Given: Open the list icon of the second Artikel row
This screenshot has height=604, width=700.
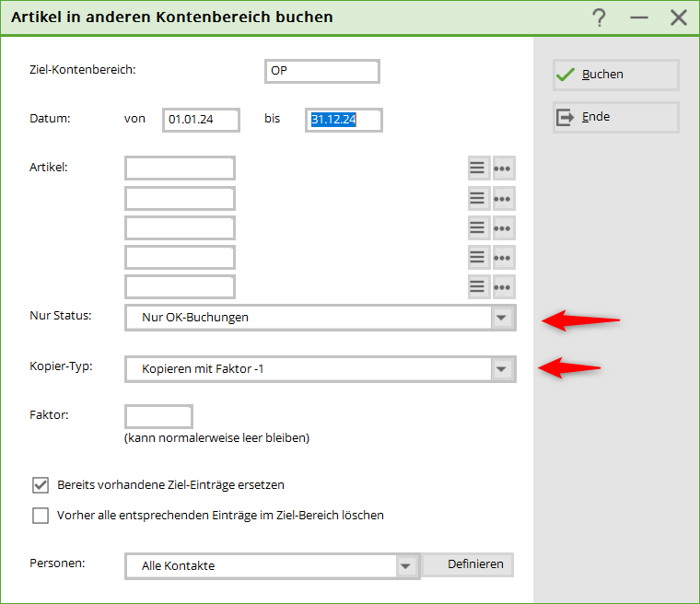Looking at the screenshot, I should pos(477,198).
